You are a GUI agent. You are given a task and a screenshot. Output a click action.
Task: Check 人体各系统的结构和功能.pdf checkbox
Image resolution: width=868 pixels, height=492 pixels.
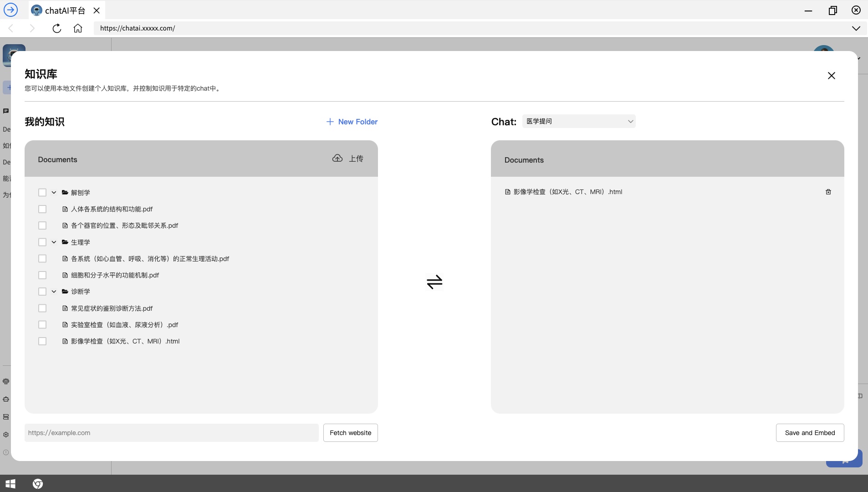click(42, 209)
